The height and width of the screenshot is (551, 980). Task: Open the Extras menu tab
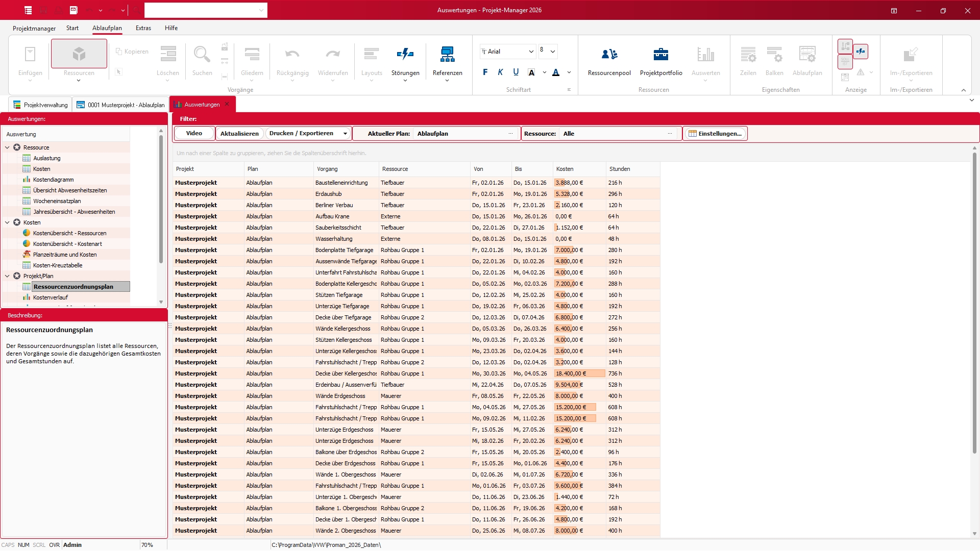coord(143,28)
